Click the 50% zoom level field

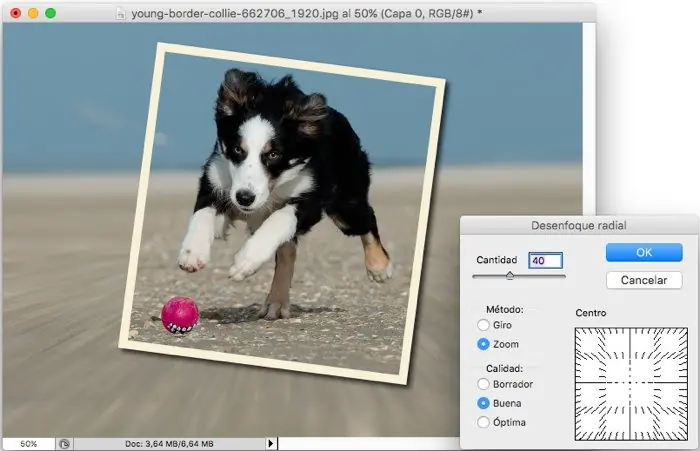coord(29,443)
